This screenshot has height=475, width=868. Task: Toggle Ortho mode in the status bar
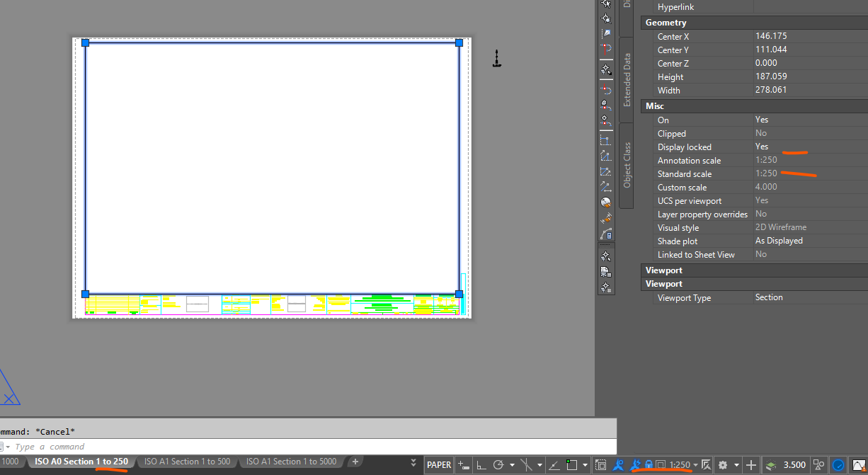pyautogui.click(x=481, y=465)
